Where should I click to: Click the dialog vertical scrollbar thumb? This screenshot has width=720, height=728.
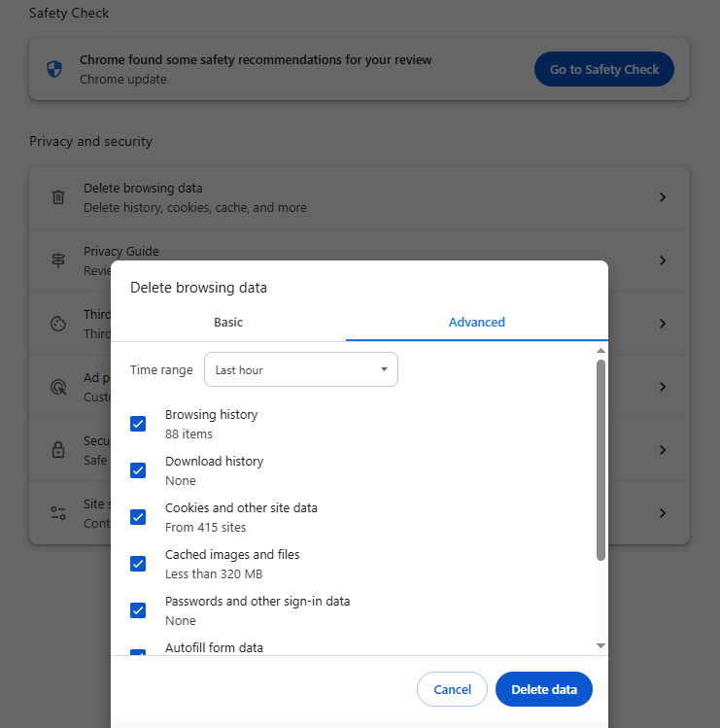tap(600, 460)
